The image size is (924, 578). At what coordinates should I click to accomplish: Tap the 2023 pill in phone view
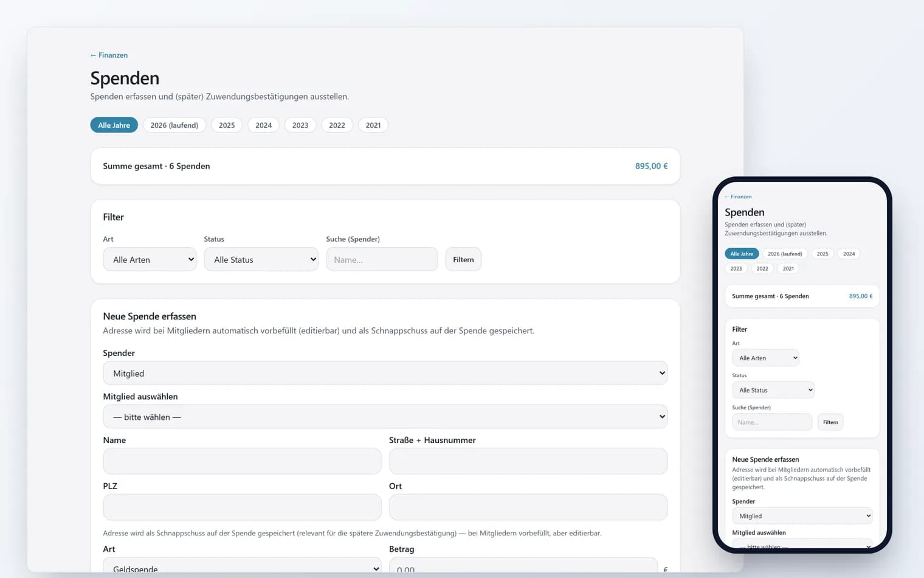click(736, 268)
